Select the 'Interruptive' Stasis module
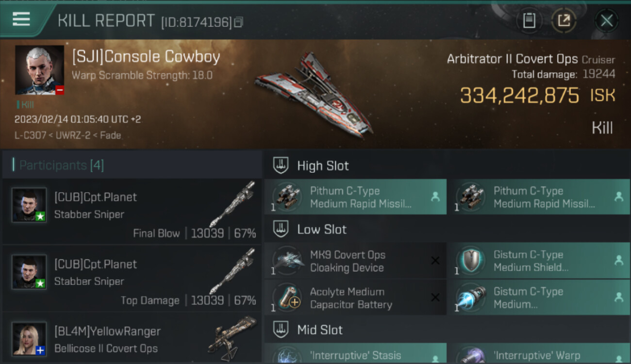This screenshot has height=364, width=631. (x=355, y=354)
